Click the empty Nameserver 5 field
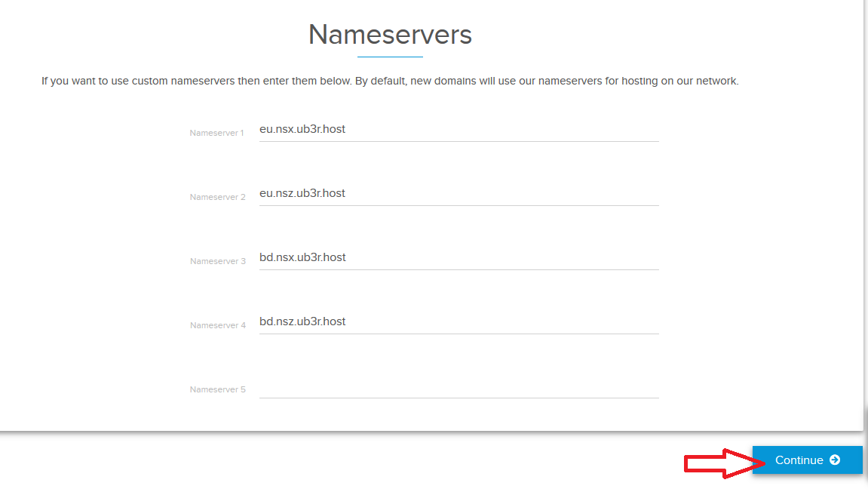The height and width of the screenshot is (492, 868). [459, 386]
